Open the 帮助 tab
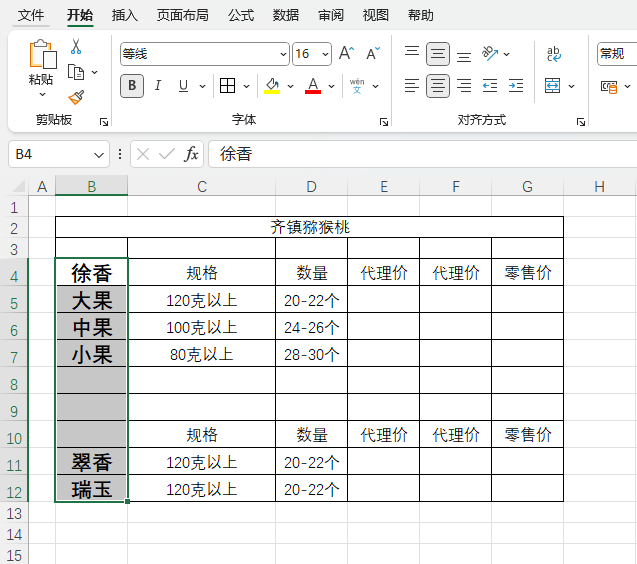The height and width of the screenshot is (564, 637). 420,15
